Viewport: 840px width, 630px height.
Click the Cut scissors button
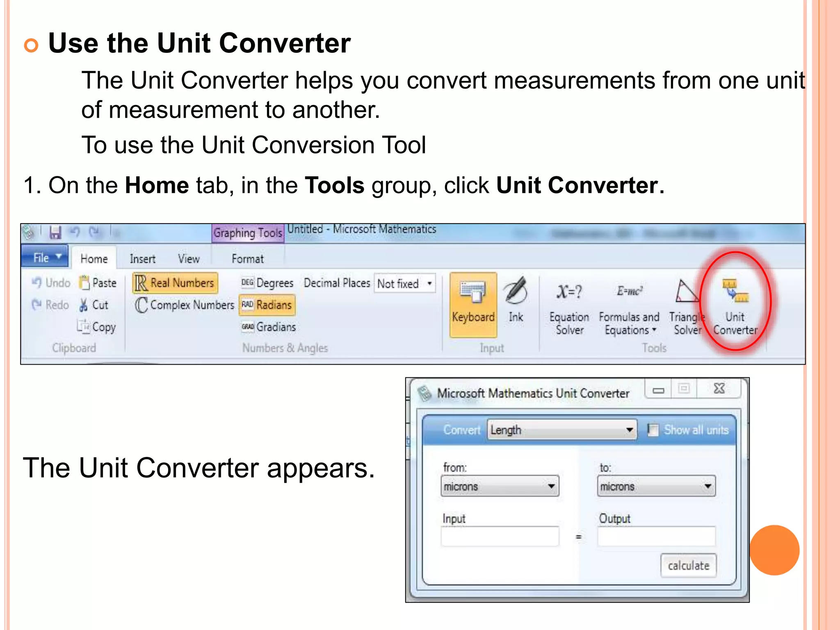tap(94, 305)
